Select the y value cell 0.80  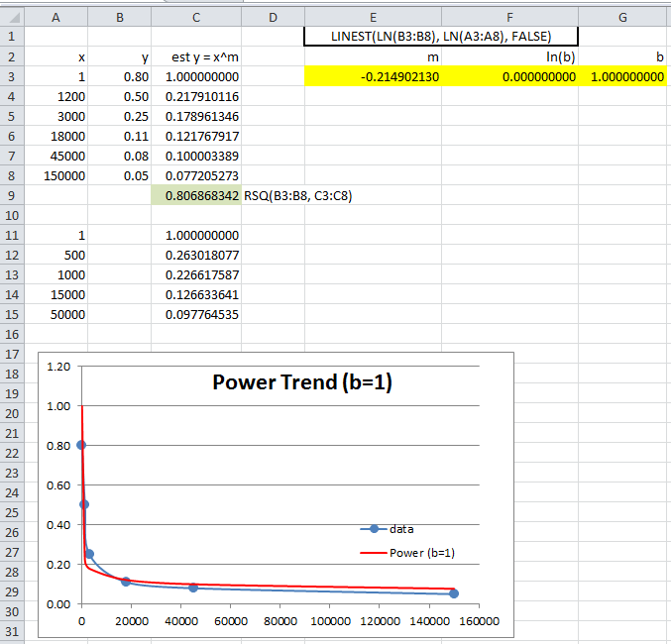pyautogui.click(x=119, y=76)
